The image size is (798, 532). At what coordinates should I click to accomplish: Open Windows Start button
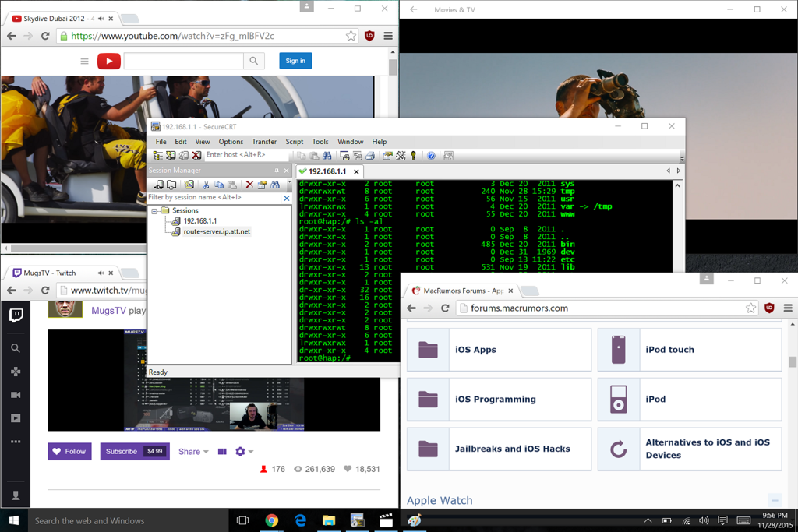click(x=14, y=520)
